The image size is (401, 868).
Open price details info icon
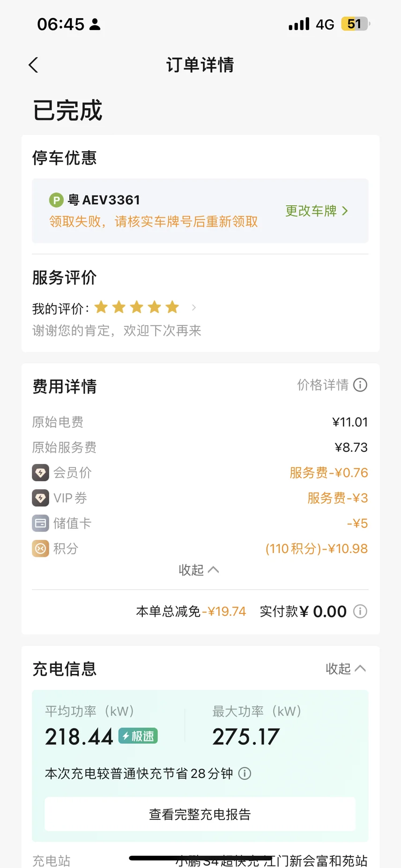coord(360,385)
